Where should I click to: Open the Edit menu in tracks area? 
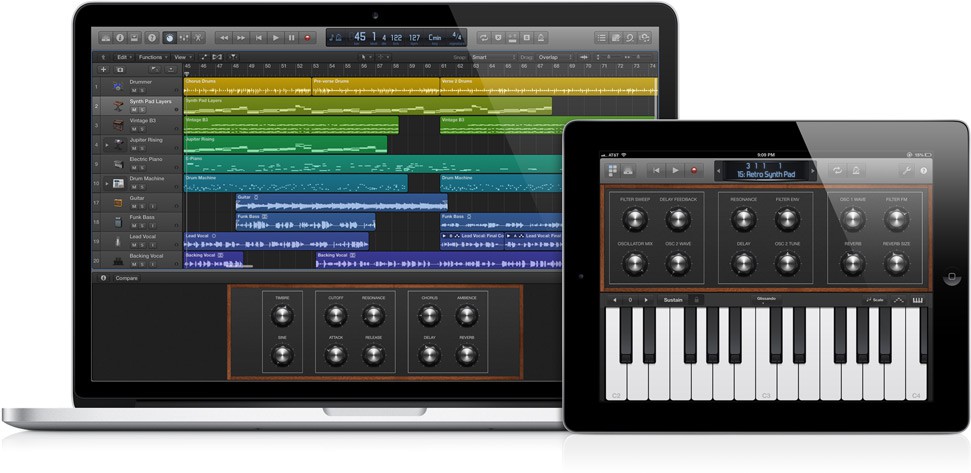tap(124, 57)
